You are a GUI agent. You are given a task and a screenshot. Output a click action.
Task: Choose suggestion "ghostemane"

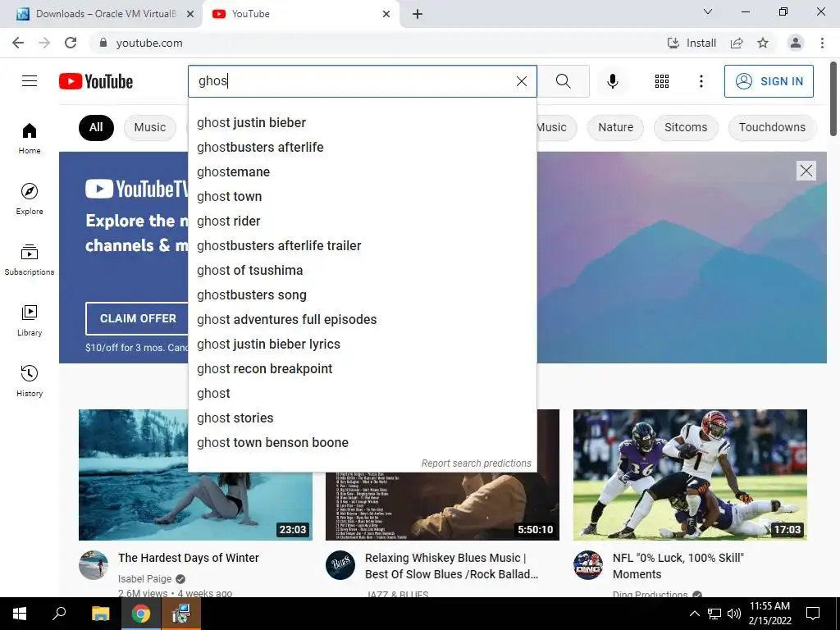click(x=363, y=172)
